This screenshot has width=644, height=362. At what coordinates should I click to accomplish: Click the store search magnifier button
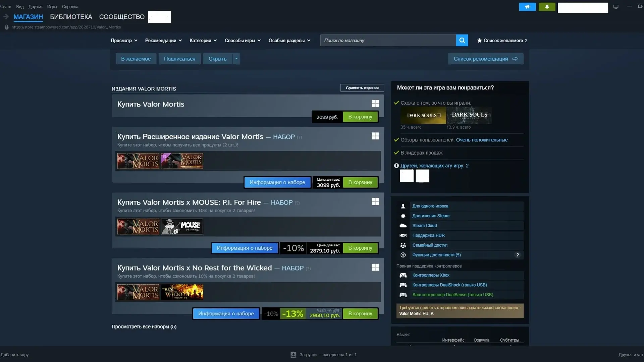(x=462, y=40)
